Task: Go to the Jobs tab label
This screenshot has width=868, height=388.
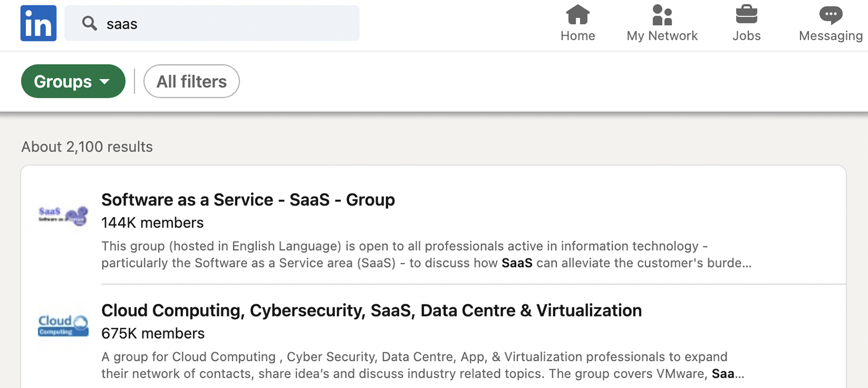Action: (746, 36)
